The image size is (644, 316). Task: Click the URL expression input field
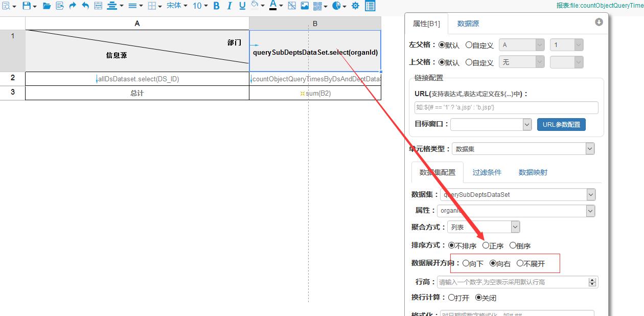pyautogui.click(x=506, y=107)
